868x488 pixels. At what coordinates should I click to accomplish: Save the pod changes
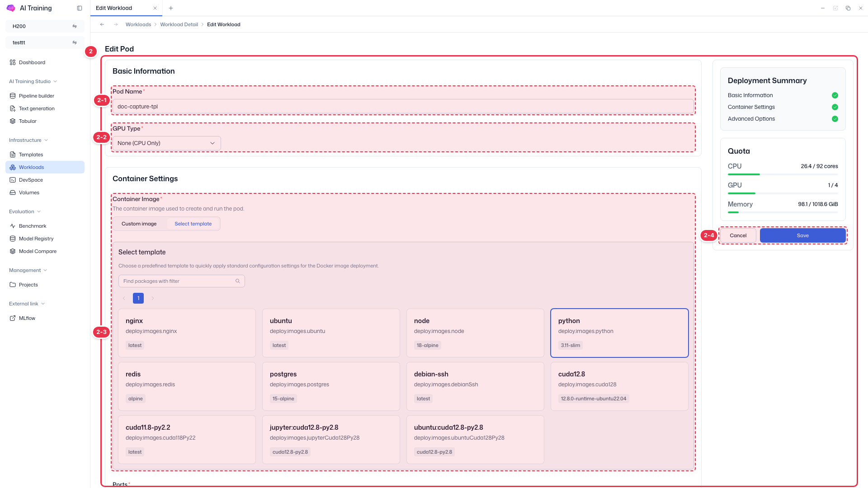[802, 235]
